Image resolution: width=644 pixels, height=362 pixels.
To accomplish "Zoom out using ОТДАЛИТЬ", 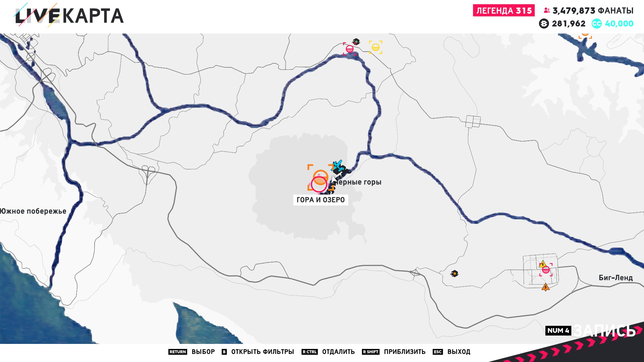I will 338,352.
